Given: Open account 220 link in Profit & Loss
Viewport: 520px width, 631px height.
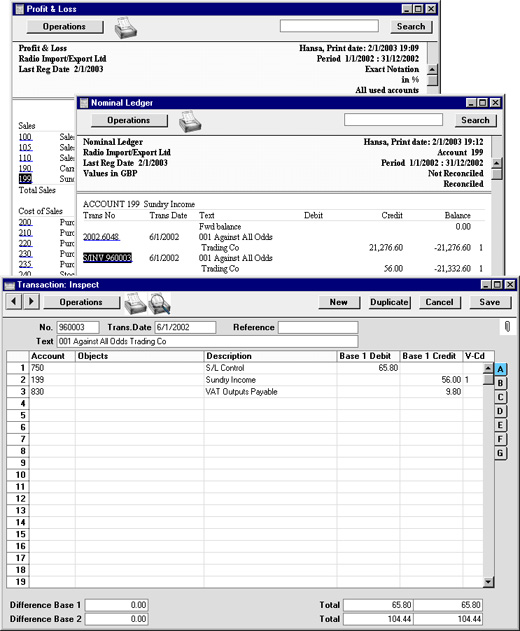Looking at the screenshot, I should (25, 243).
